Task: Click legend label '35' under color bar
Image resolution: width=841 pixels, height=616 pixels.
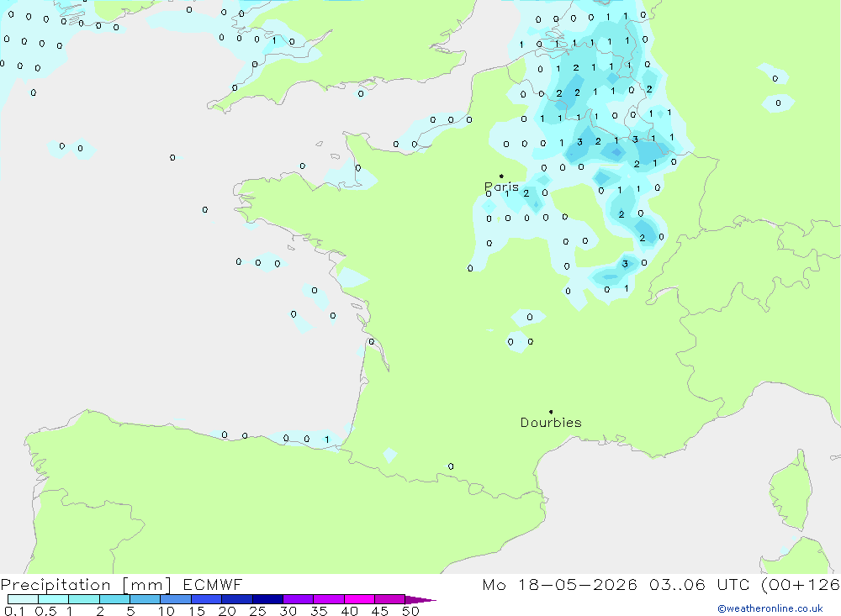Action: [319, 611]
